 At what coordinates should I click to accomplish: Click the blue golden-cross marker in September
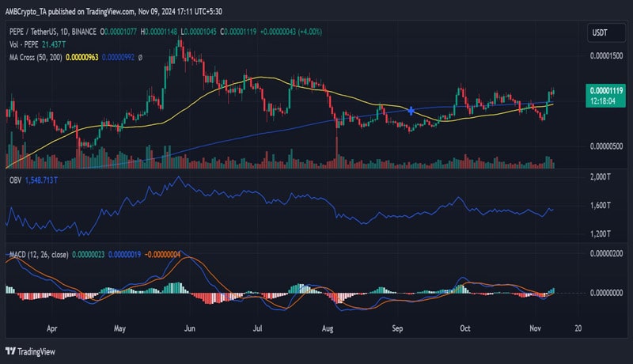click(411, 111)
